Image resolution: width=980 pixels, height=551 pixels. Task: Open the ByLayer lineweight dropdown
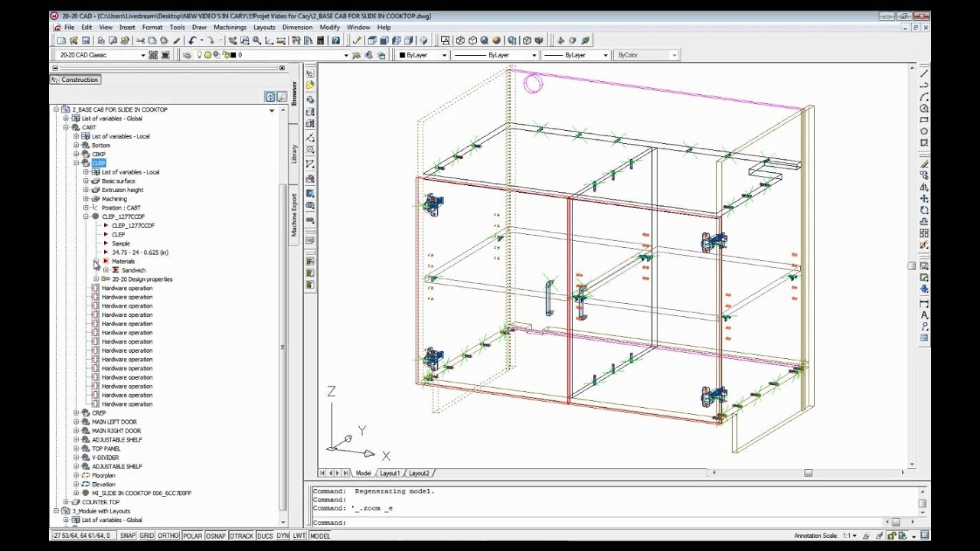(x=606, y=55)
